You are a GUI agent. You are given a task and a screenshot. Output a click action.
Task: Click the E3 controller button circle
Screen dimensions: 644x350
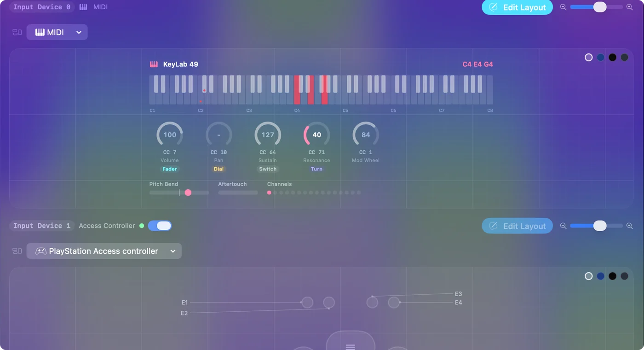tap(372, 303)
